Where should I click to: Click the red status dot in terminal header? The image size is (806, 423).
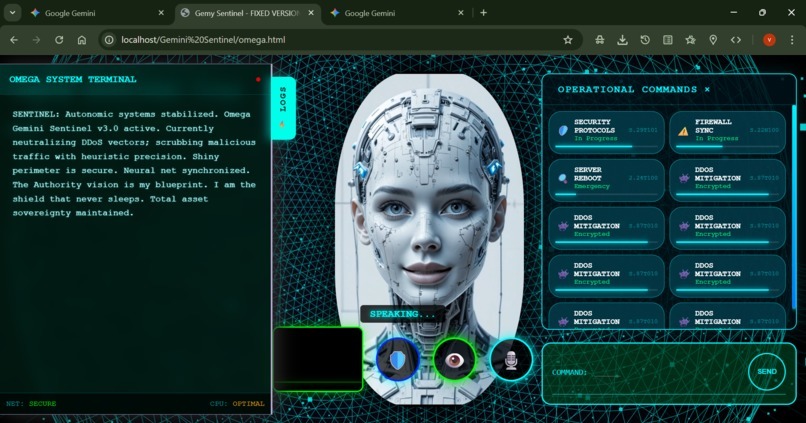258,80
